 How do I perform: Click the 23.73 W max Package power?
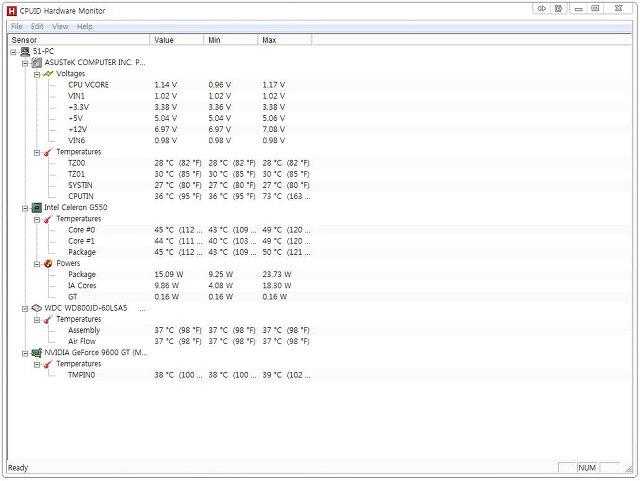(x=277, y=274)
